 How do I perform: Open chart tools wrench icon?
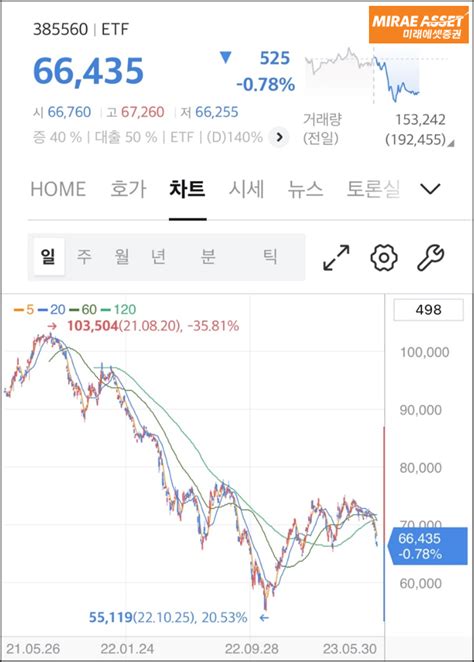(431, 257)
